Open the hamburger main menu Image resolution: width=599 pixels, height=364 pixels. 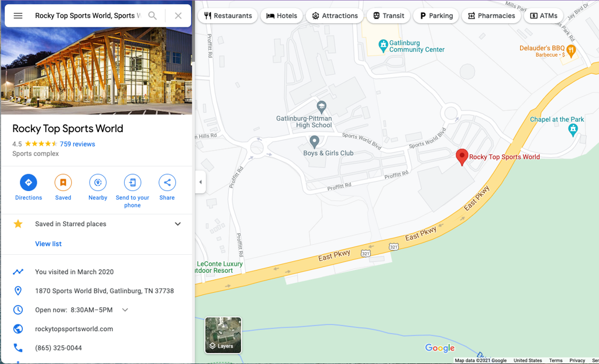click(18, 16)
